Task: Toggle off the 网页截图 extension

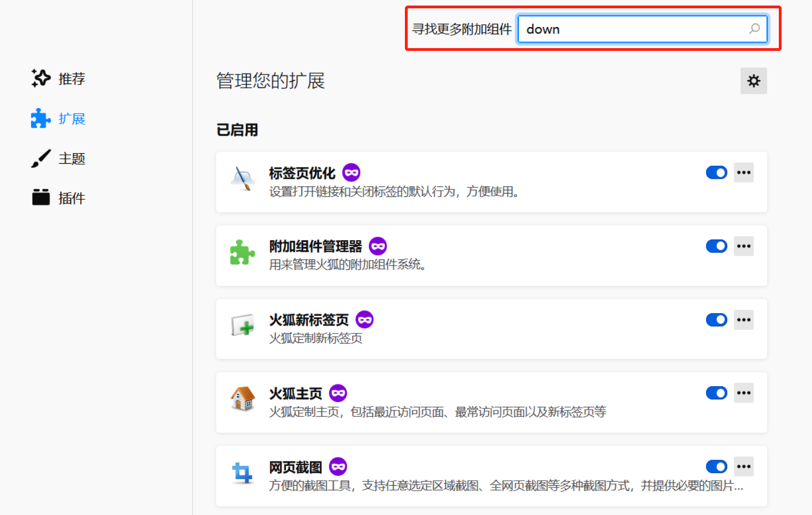Action: (716, 466)
